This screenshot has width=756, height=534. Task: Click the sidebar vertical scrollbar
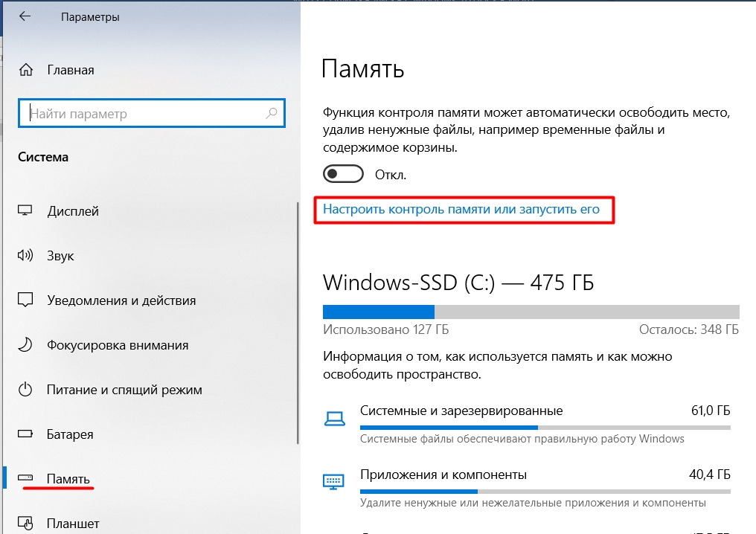pos(298,323)
